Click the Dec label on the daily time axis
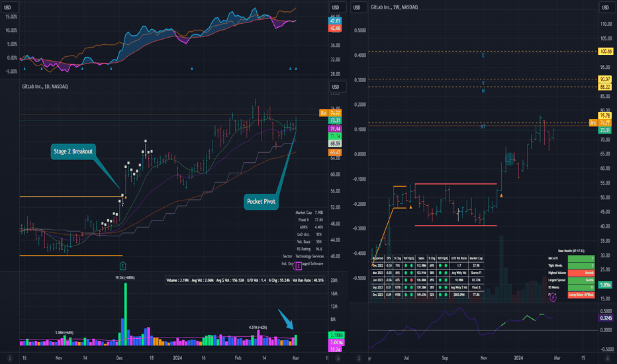Viewport: 617px width, 364px height. pyautogui.click(x=120, y=358)
